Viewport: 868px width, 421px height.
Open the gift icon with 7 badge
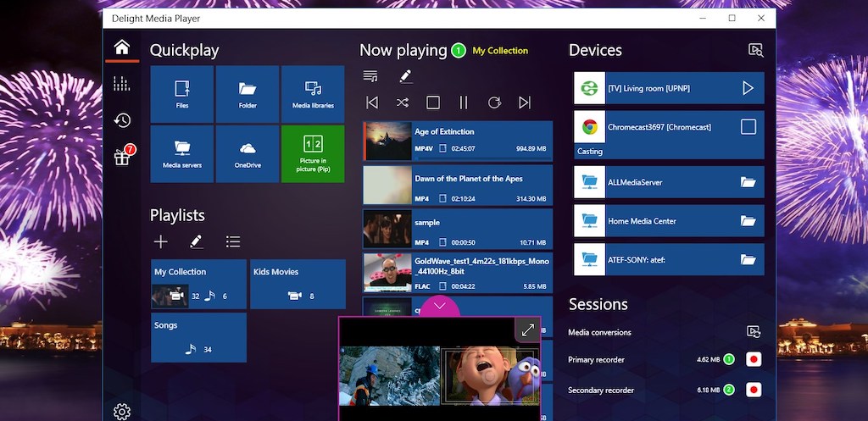122,157
